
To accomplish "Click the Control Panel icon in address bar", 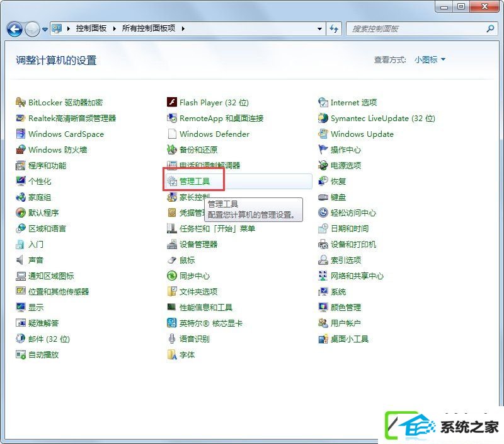I will click(x=57, y=28).
